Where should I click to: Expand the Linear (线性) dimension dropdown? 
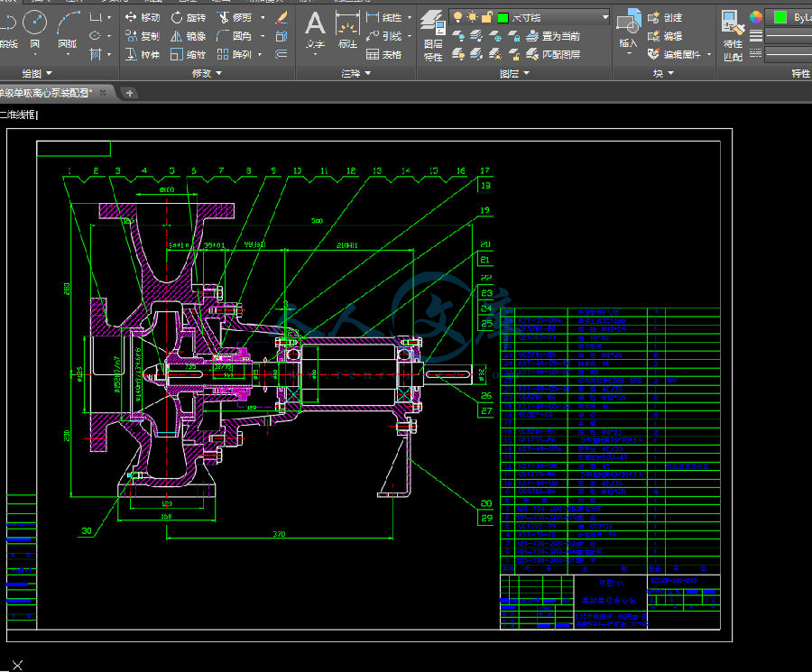[x=409, y=18]
